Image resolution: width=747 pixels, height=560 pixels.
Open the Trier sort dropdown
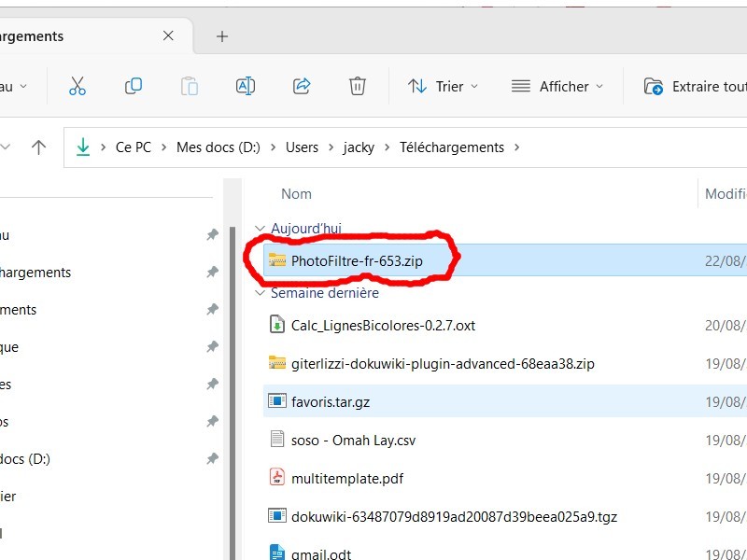point(444,86)
